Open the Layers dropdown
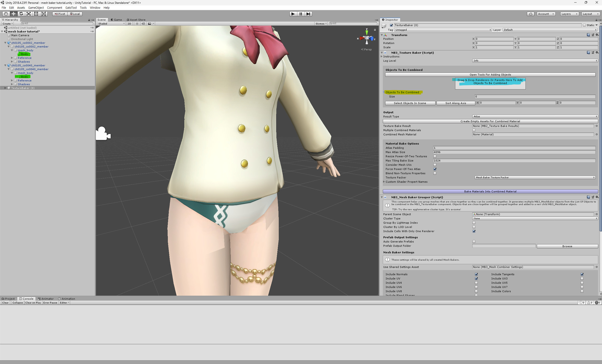 pos(569,14)
